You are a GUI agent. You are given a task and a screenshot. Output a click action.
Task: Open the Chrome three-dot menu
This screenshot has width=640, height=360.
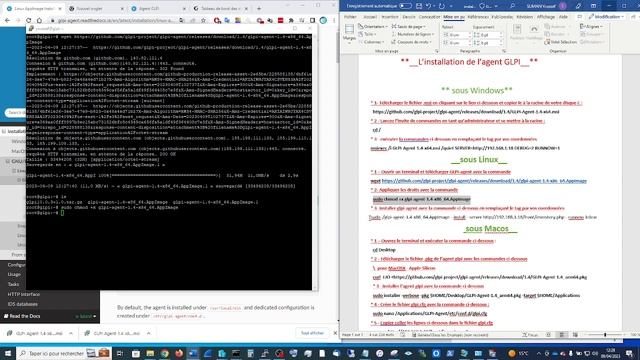pos(333,20)
